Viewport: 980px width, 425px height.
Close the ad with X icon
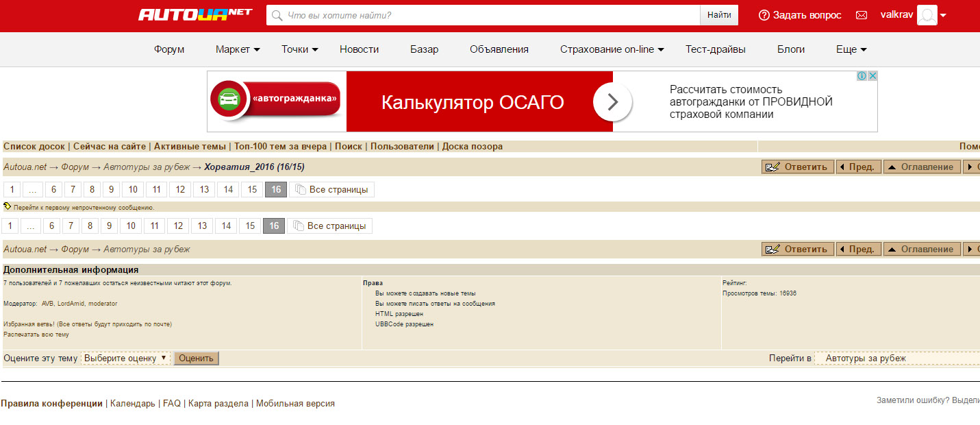click(x=873, y=76)
